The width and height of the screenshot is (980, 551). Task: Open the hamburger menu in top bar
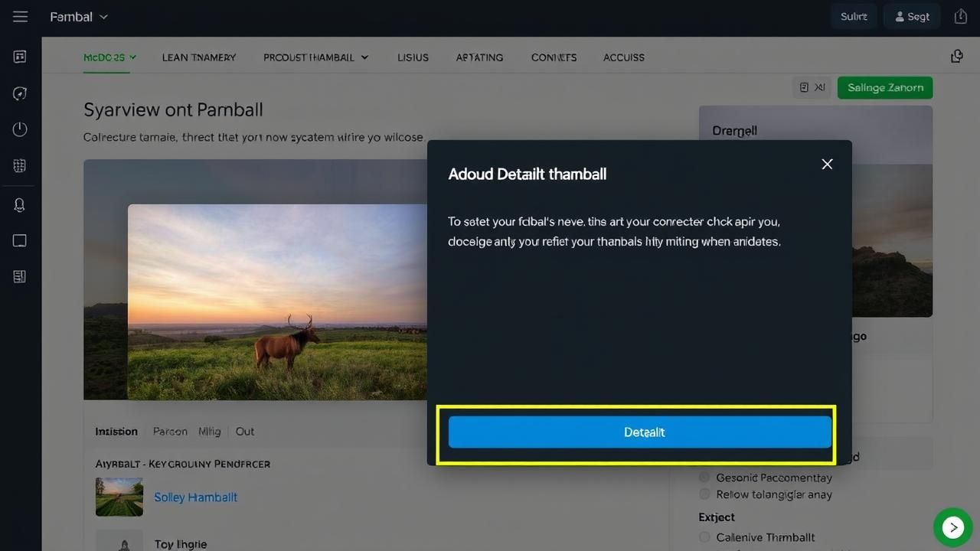[21, 17]
